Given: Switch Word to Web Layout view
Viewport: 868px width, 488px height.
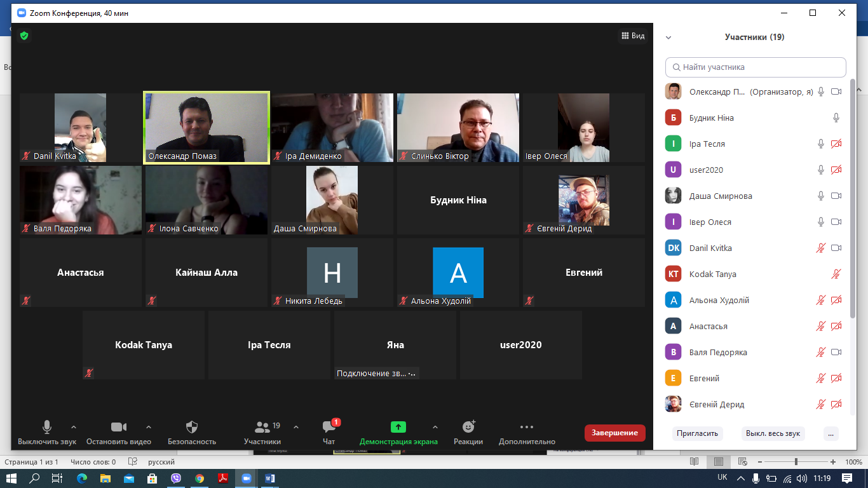Looking at the screenshot, I should click(742, 462).
